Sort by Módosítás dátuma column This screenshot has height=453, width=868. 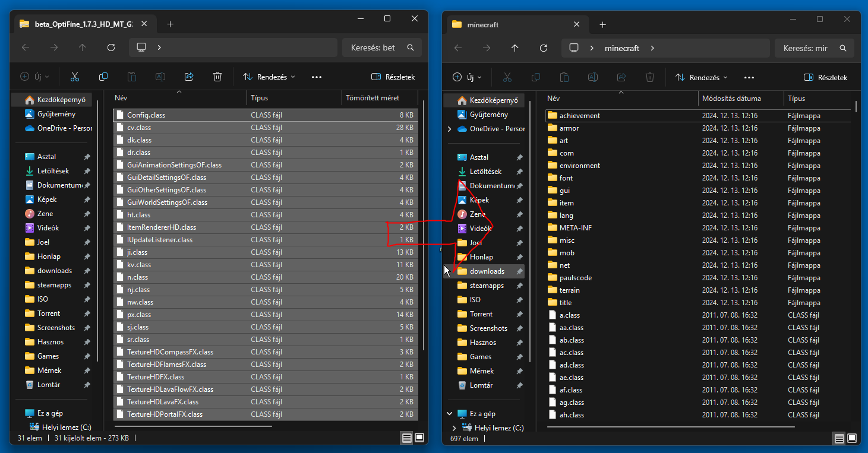[740, 99]
